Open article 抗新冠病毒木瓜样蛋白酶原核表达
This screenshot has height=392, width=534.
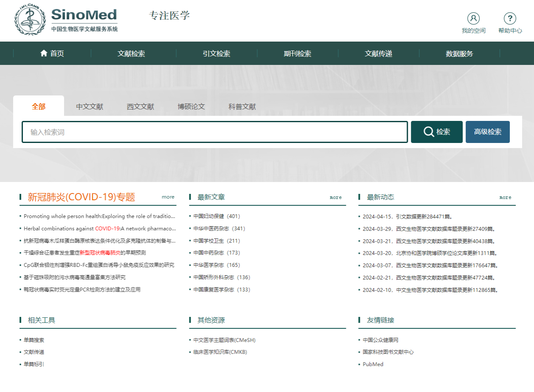tap(100, 241)
